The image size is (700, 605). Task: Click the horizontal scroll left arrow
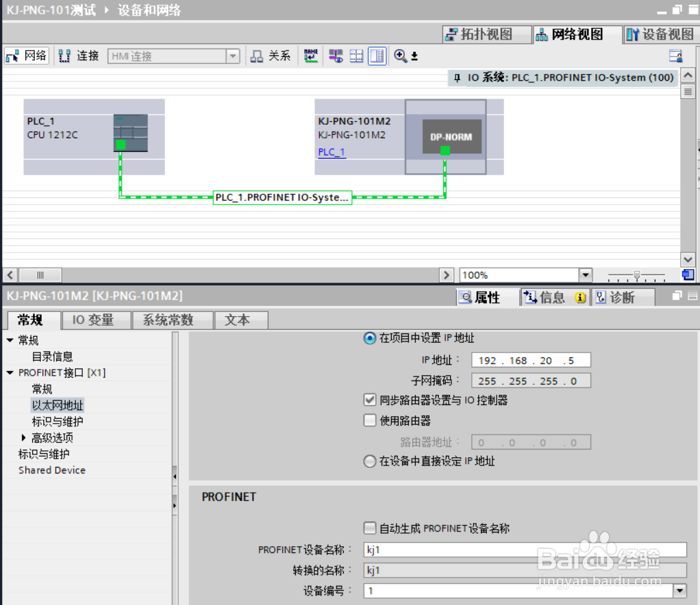(10, 275)
